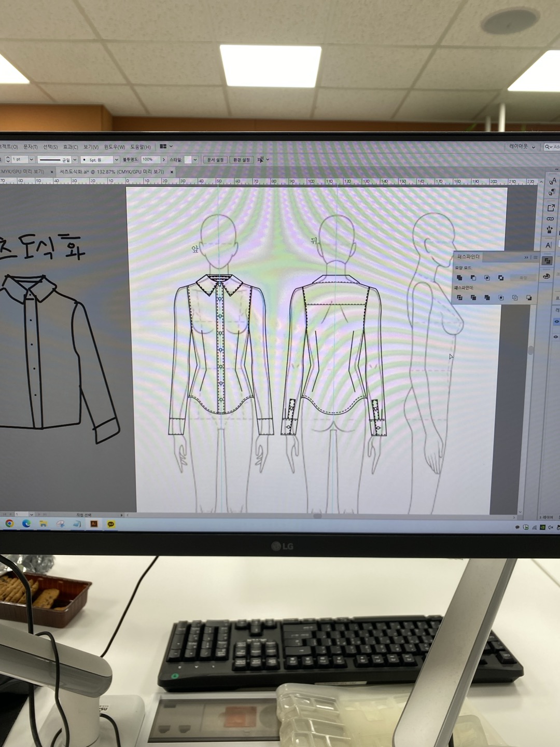Toggle visibility eye of the top layer
560x747 pixels.
tap(556, 322)
